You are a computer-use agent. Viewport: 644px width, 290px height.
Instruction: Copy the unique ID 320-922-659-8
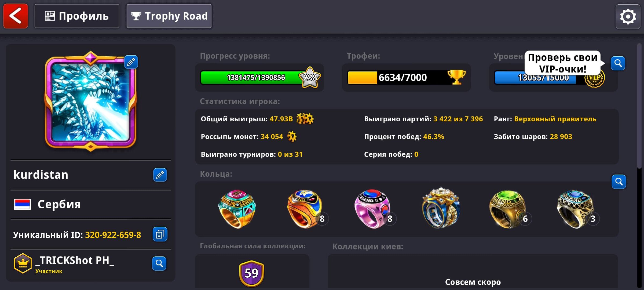(160, 234)
